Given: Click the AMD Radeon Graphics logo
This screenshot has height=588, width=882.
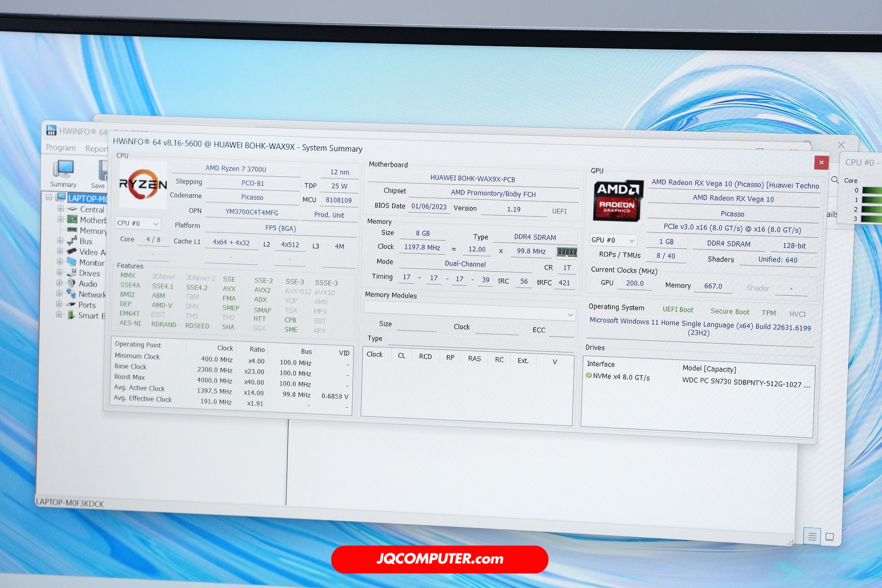Looking at the screenshot, I should point(618,200).
